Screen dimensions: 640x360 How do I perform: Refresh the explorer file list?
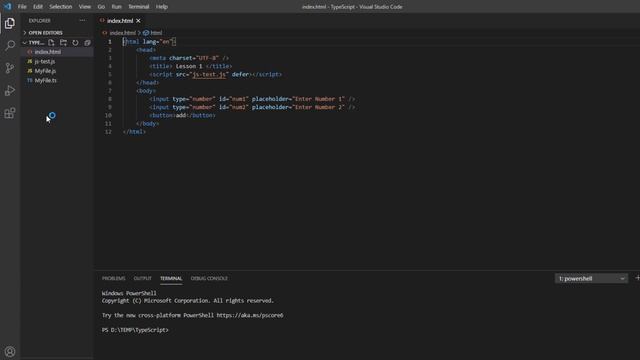75,42
